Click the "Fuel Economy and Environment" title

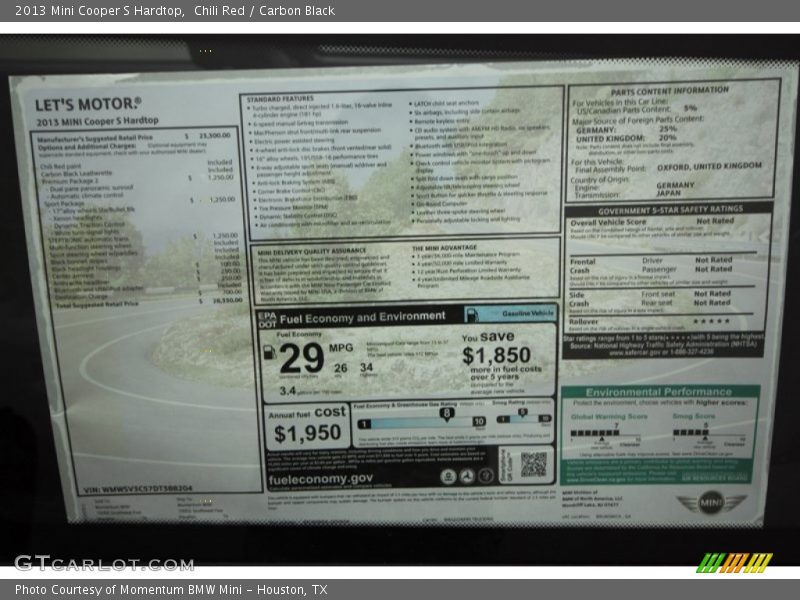363,318
